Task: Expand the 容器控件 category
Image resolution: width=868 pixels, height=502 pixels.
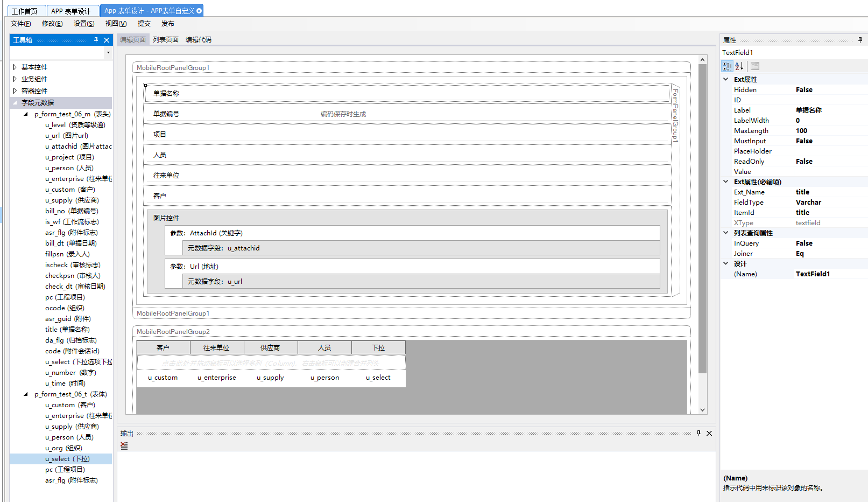Action: point(15,91)
